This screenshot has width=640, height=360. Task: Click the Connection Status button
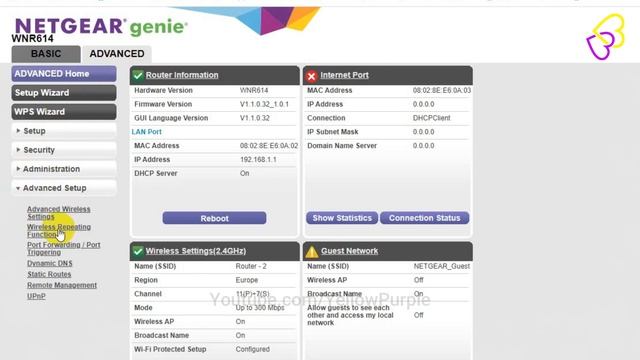[x=424, y=218]
